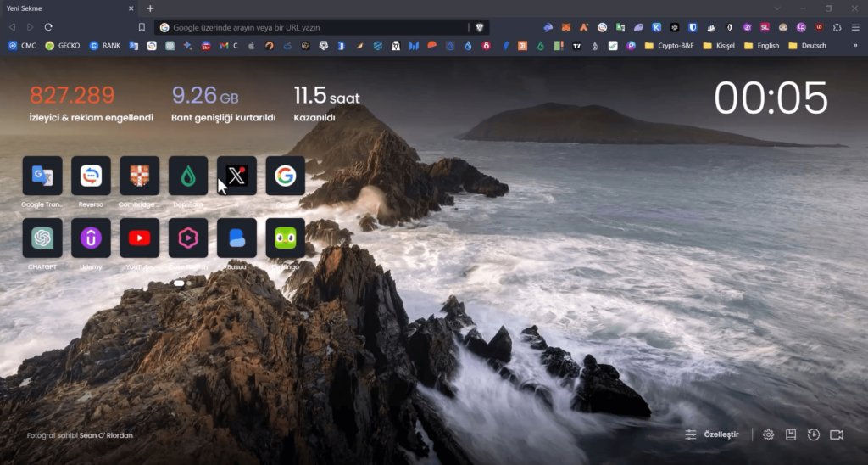Open the Kisişel bookmarks folder
Image resolution: width=868 pixels, height=465 pixels.
pyautogui.click(x=719, y=46)
